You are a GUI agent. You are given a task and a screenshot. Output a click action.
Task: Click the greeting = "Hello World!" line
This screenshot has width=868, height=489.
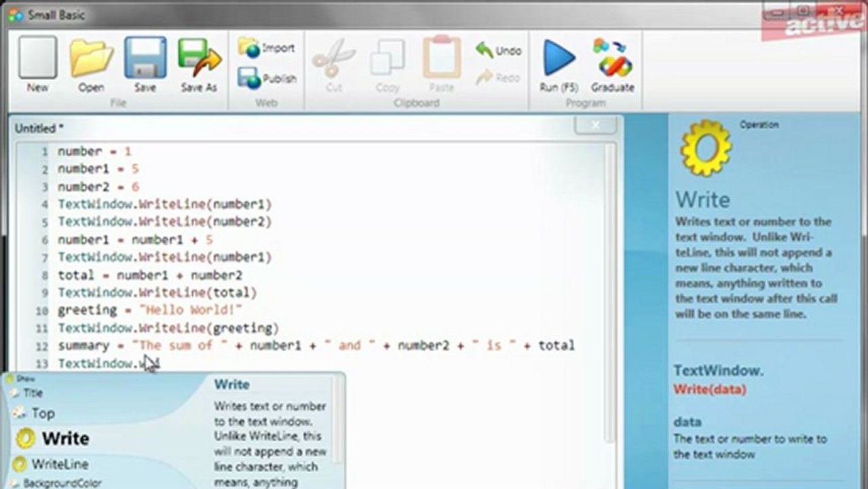[x=150, y=310]
